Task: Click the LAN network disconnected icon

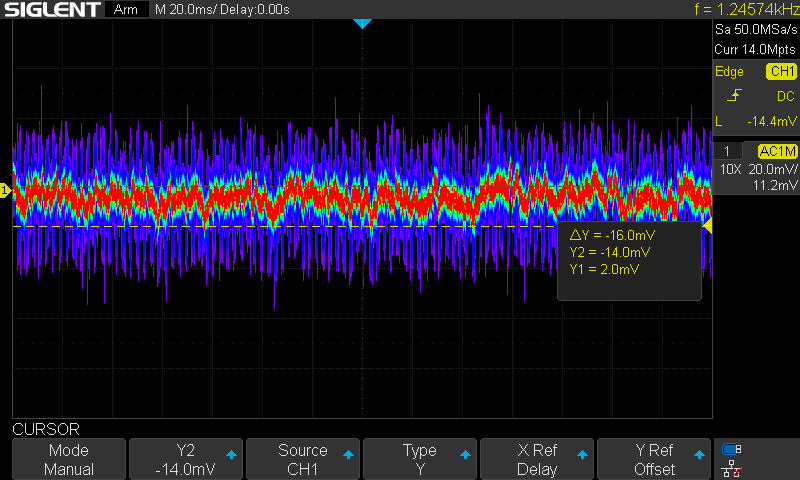Action: click(732, 469)
